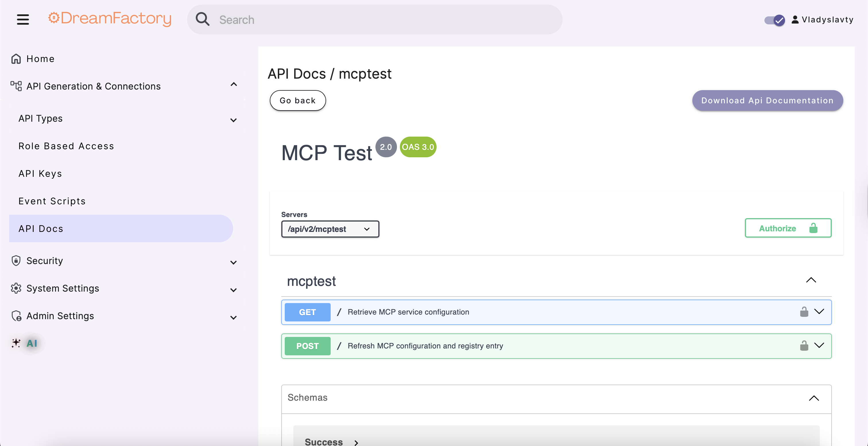Click the Download Api Documentation button
The height and width of the screenshot is (446, 868).
coord(767,100)
